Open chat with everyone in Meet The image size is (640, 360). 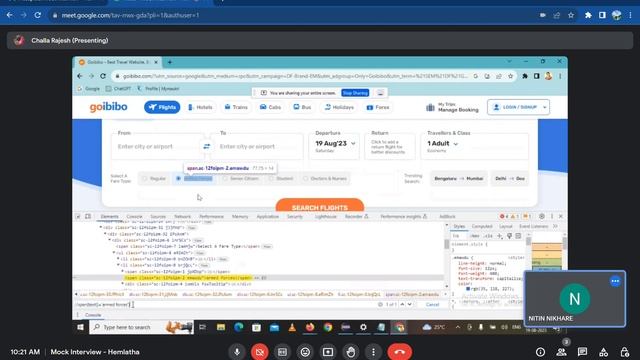coord(582,352)
